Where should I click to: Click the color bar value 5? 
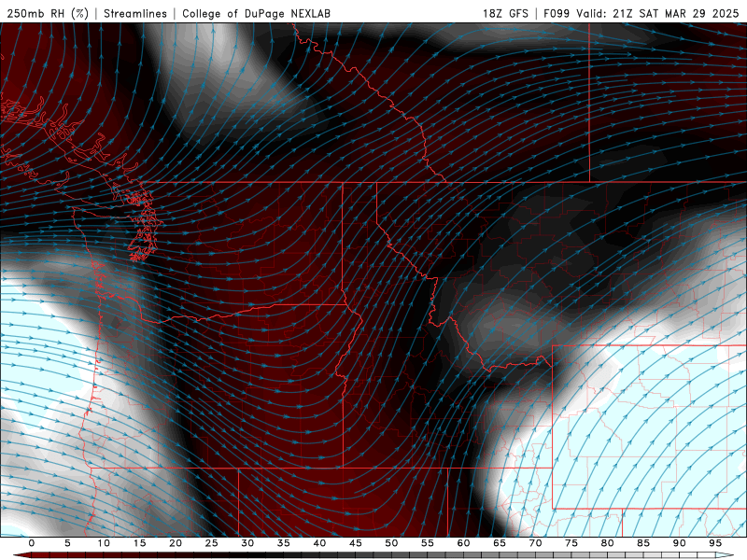[x=67, y=543]
